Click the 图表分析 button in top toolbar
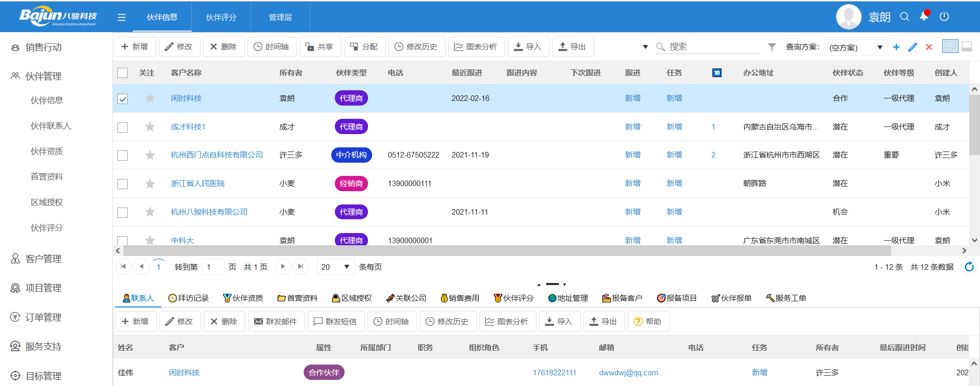The width and height of the screenshot is (980, 386). (476, 47)
